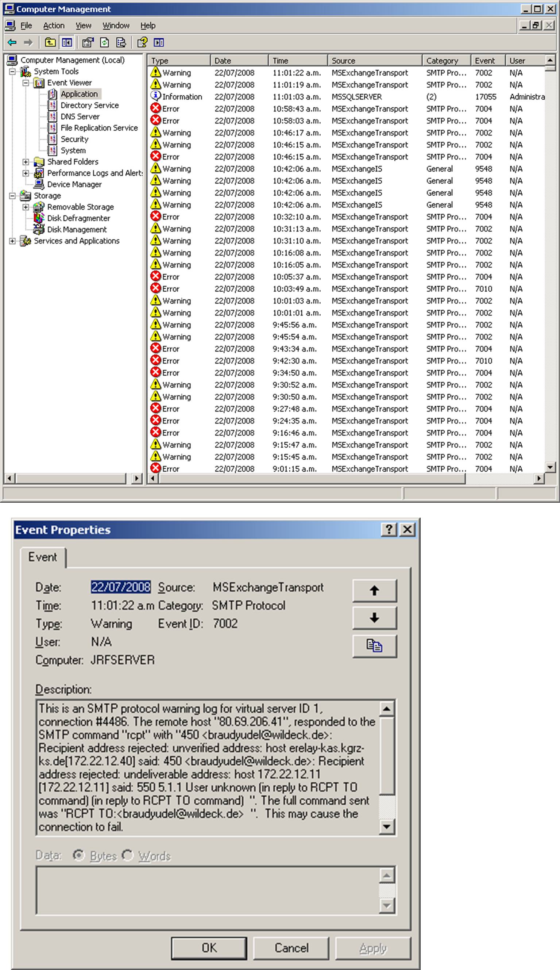Click the next event down-arrow button
This screenshot has height=970, width=560.
374,618
